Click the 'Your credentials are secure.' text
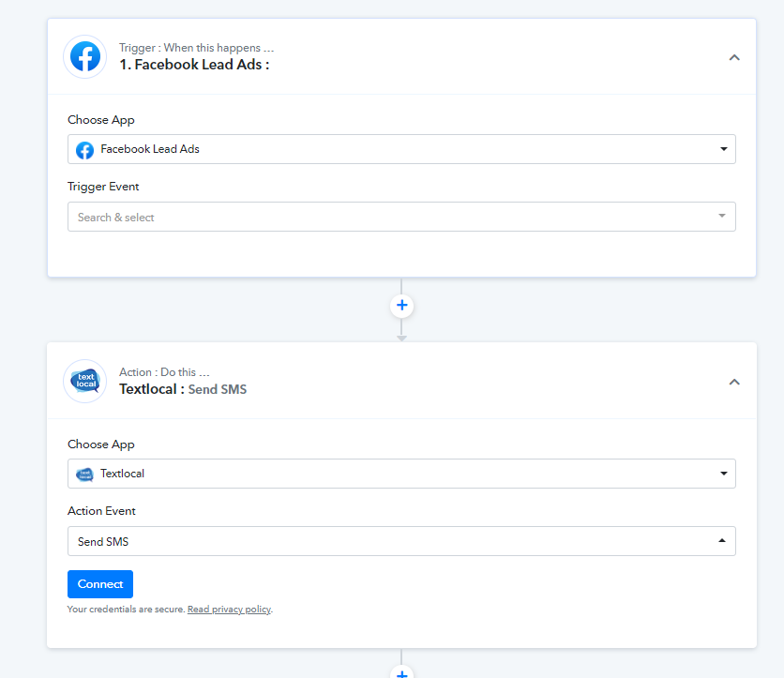The height and width of the screenshot is (678, 784). coord(126,609)
